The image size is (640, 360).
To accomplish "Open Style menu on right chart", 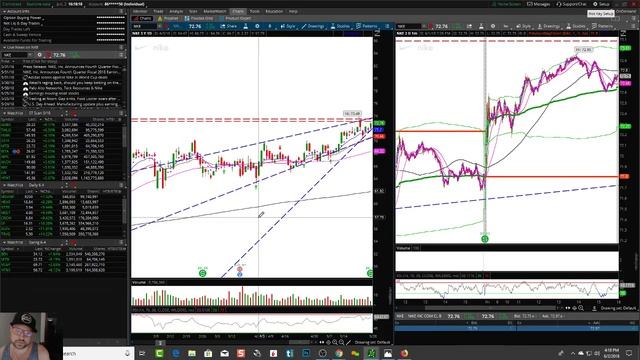I will (x=524, y=26).
